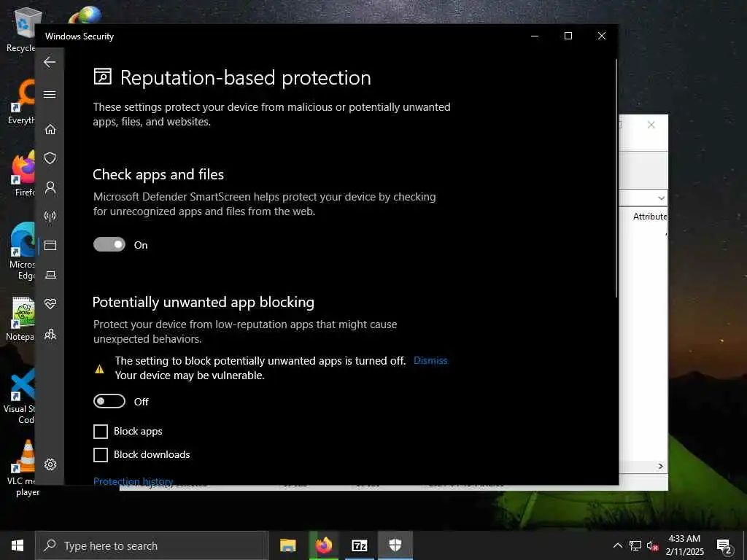Dismiss the unwanted apps warning
The image size is (747, 560).
430,360
